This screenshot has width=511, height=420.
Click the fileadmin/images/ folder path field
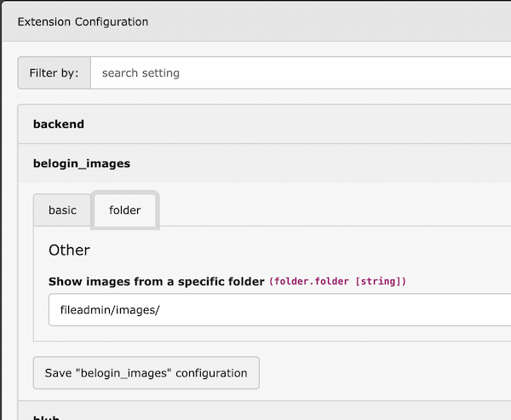point(281,309)
